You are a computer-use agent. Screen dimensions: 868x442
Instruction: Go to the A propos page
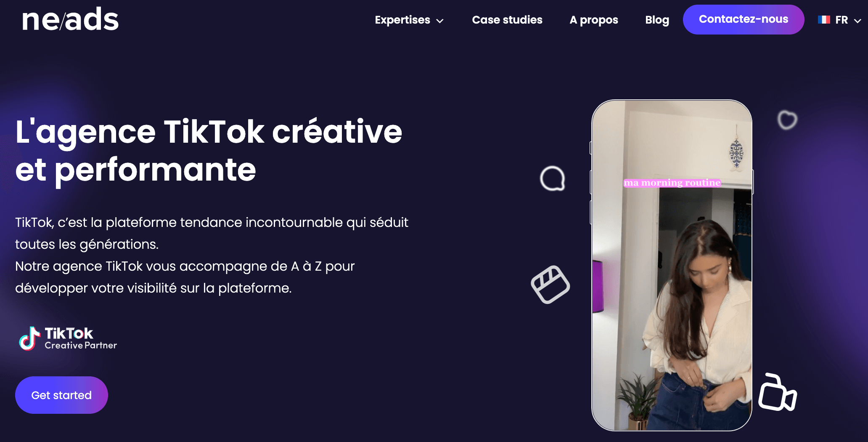click(594, 20)
